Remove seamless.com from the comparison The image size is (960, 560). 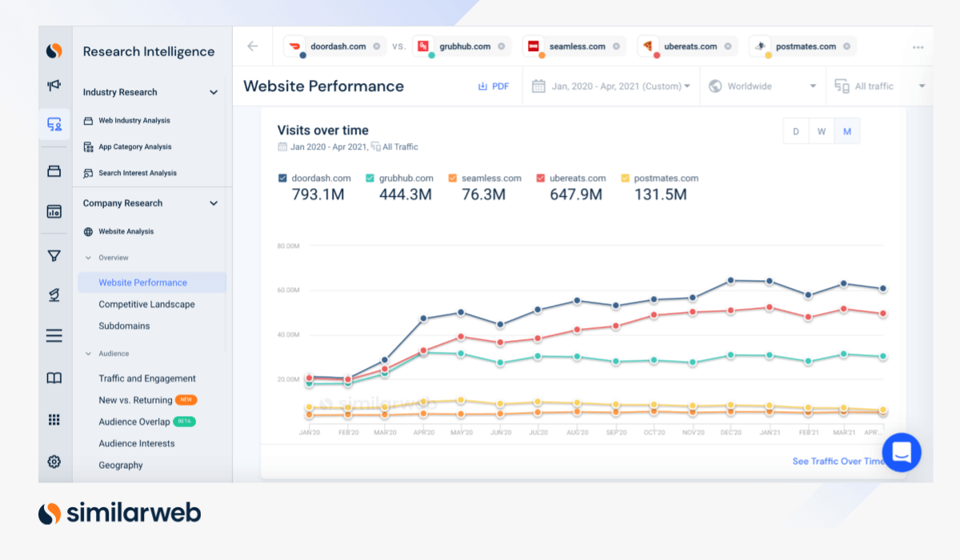click(615, 46)
